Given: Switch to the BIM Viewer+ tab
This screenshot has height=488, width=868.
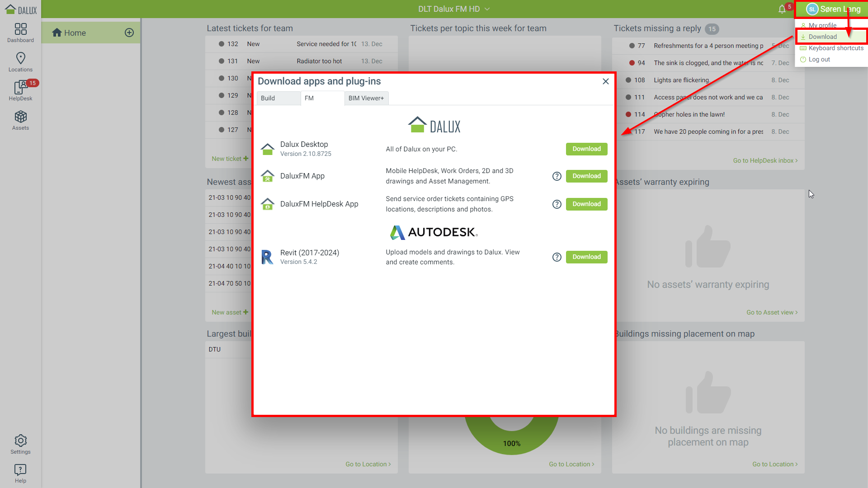Looking at the screenshot, I should coord(366,98).
